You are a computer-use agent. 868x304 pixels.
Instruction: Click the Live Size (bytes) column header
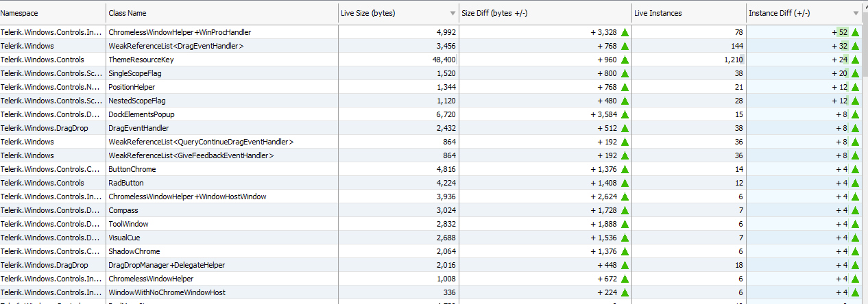tap(398, 13)
